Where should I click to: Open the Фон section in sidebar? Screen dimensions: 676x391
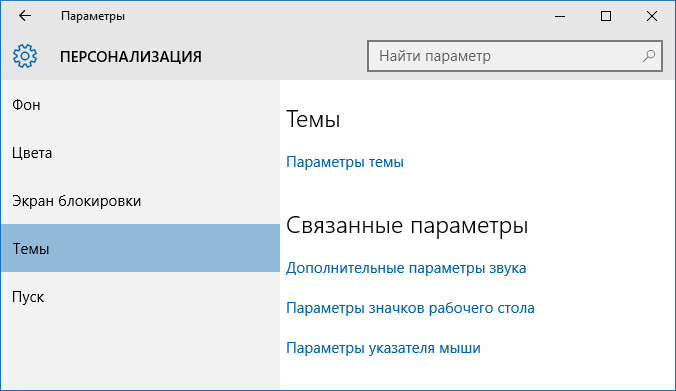coord(140,105)
